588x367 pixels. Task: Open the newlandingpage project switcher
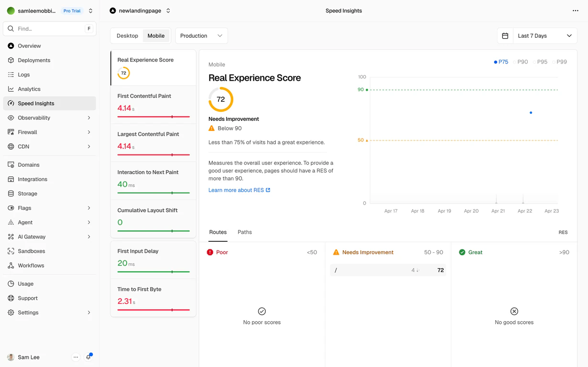tap(168, 11)
